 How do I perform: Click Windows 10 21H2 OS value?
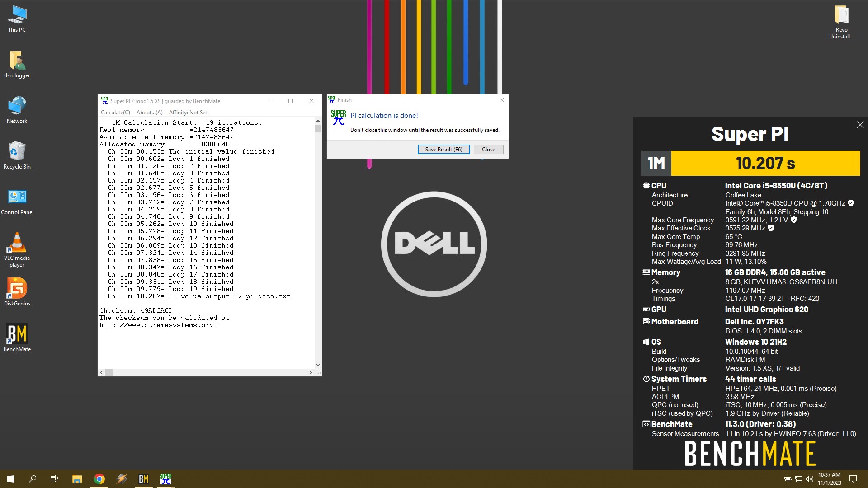click(x=756, y=342)
